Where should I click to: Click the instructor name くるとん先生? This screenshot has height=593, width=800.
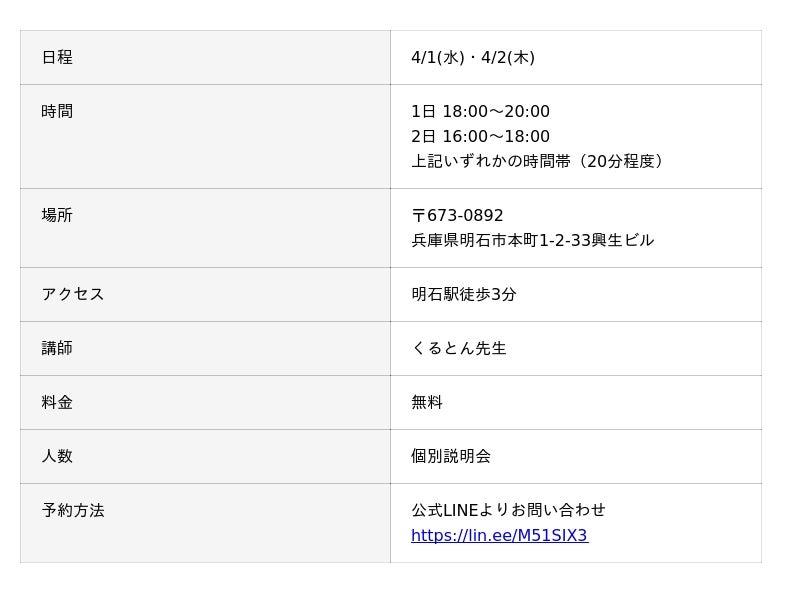pos(459,349)
